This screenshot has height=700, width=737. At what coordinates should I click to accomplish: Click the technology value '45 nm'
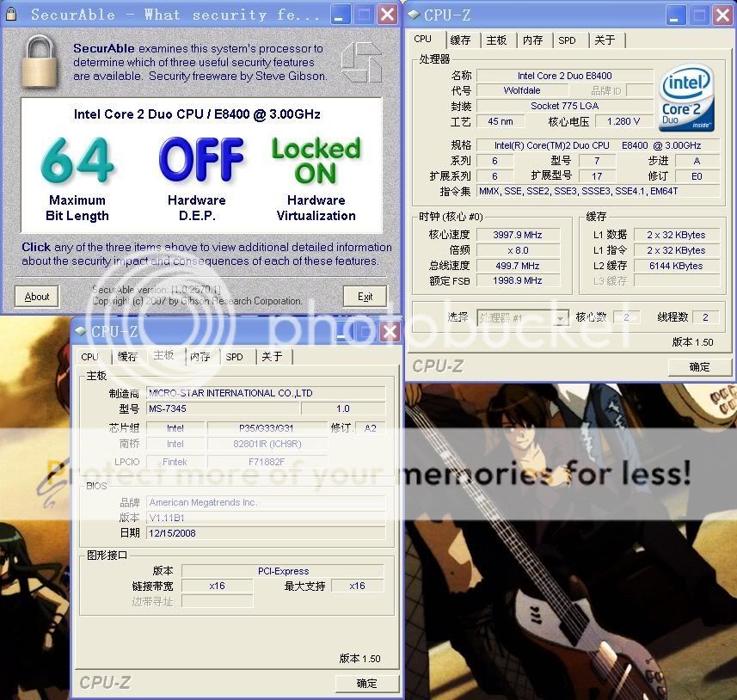click(x=501, y=121)
